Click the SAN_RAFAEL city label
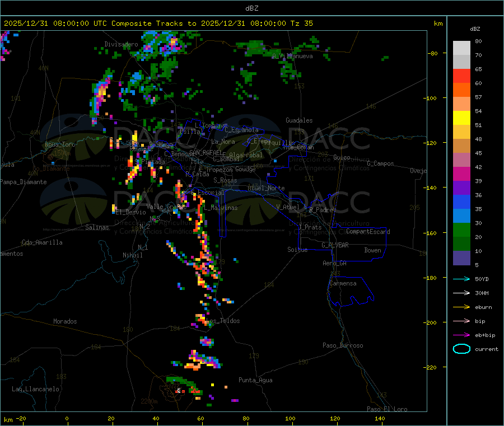 206,152
